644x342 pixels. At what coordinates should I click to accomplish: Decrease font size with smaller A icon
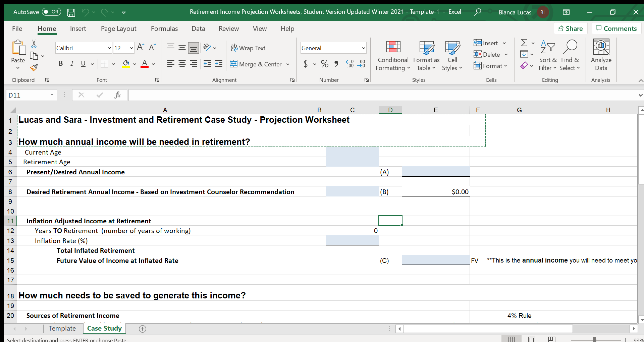(x=152, y=47)
